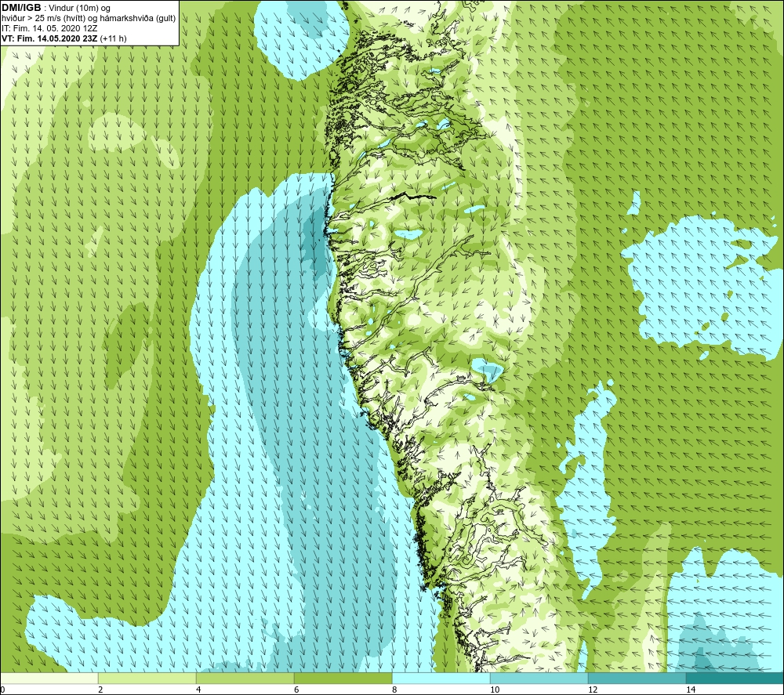The width and height of the screenshot is (784, 695).
Task: Select the above-14 m/s darkest teal color bar segment
Action: click(x=735, y=678)
